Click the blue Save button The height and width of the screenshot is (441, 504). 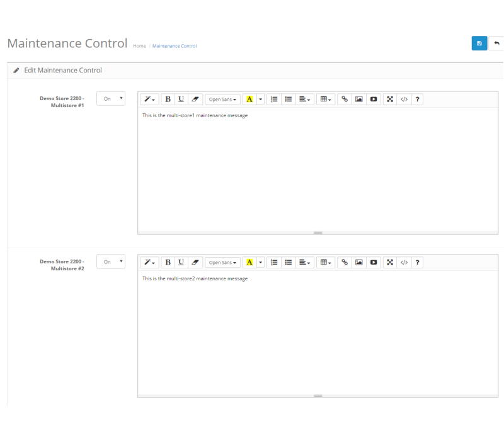click(x=479, y=43)
